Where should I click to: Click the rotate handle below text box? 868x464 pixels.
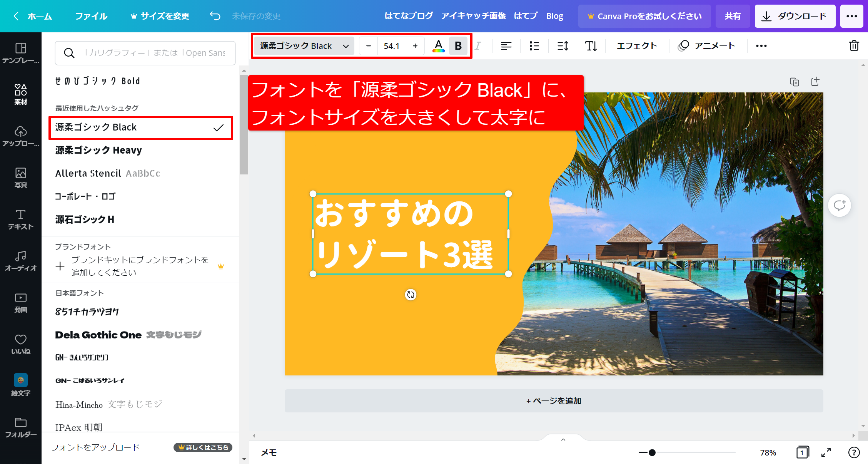coord(411,295)
